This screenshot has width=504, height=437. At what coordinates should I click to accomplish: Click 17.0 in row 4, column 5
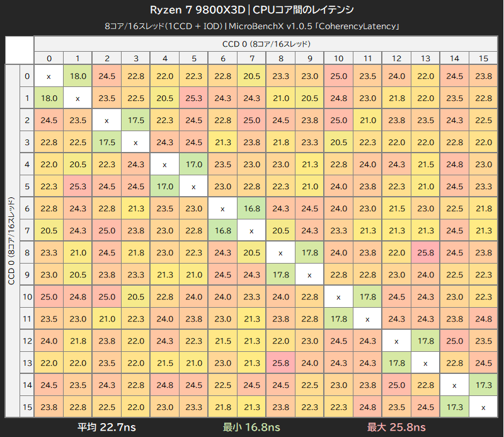(194, 165)
